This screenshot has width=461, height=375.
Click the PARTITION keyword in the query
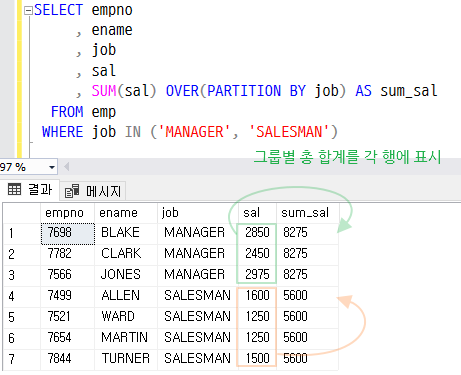[x=244, y=91]
